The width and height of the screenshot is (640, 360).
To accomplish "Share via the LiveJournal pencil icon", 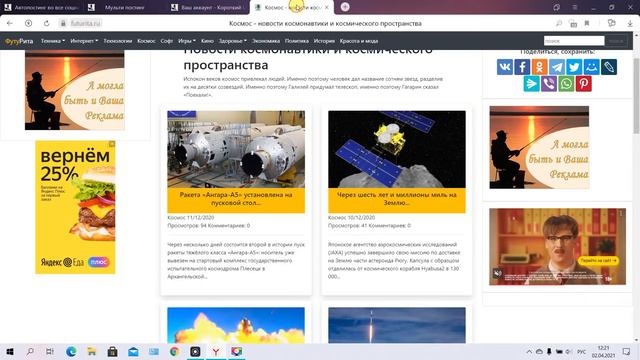I will click(x=609, y=67).
